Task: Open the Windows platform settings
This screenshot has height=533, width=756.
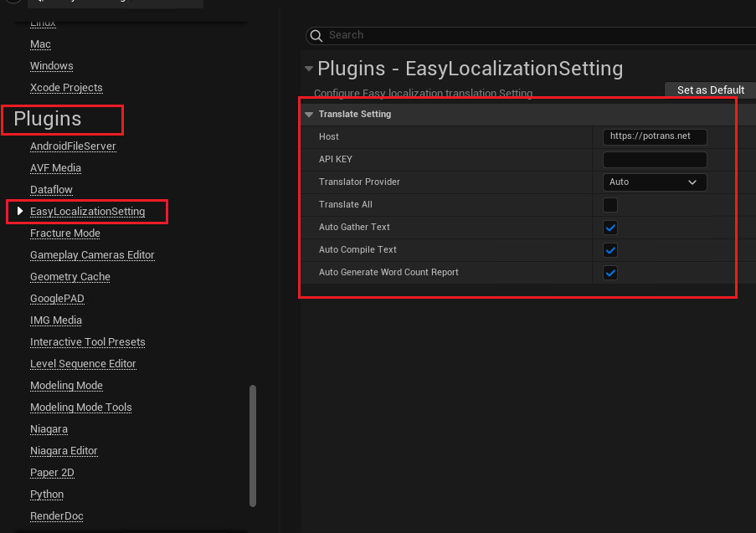Action: coord(52,66)
